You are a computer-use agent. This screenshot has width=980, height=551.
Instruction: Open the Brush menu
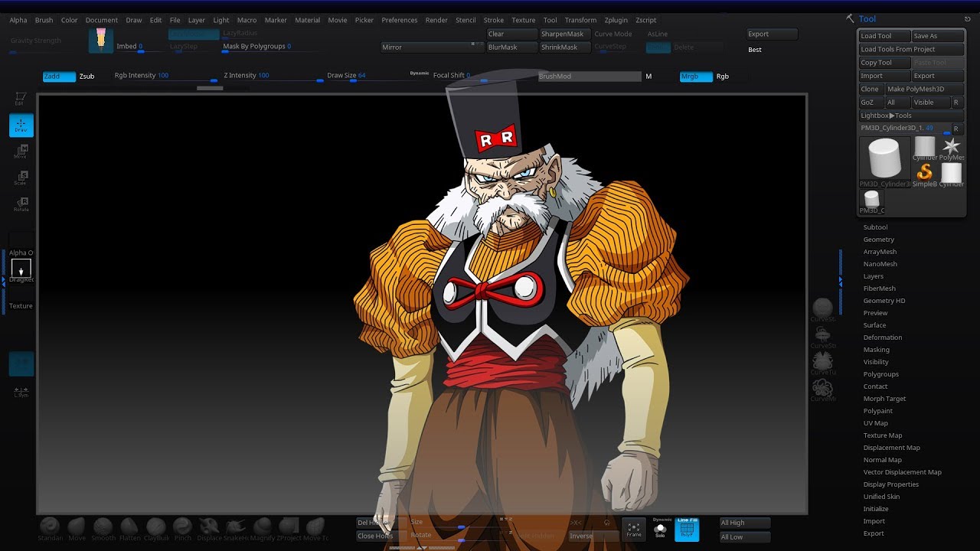click(x=44, y=20)
